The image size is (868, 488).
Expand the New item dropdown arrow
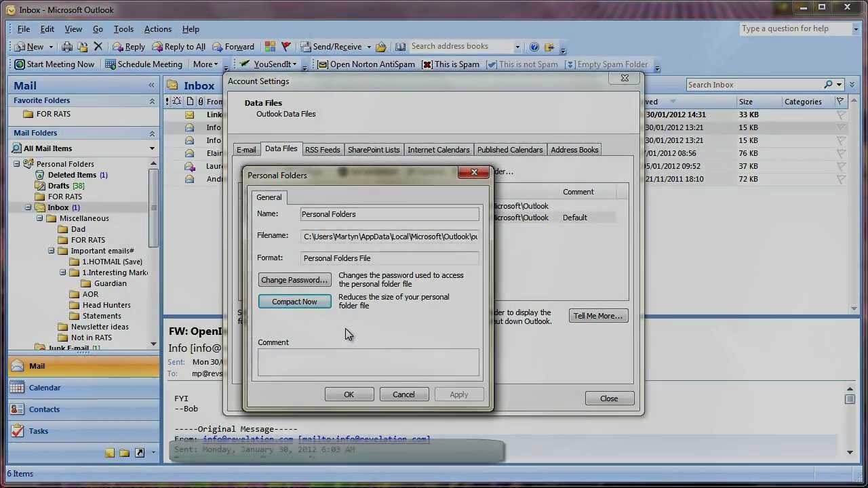(x=51, y=47)
